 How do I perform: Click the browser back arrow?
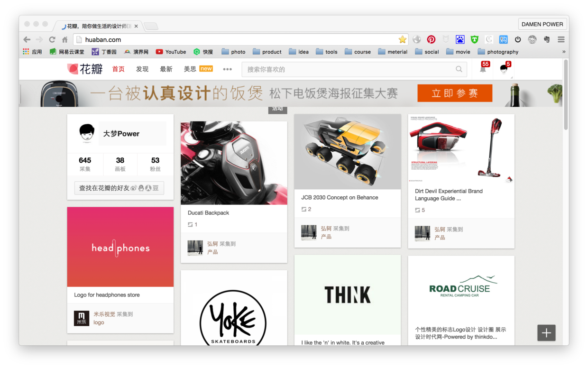pos(27,40)
